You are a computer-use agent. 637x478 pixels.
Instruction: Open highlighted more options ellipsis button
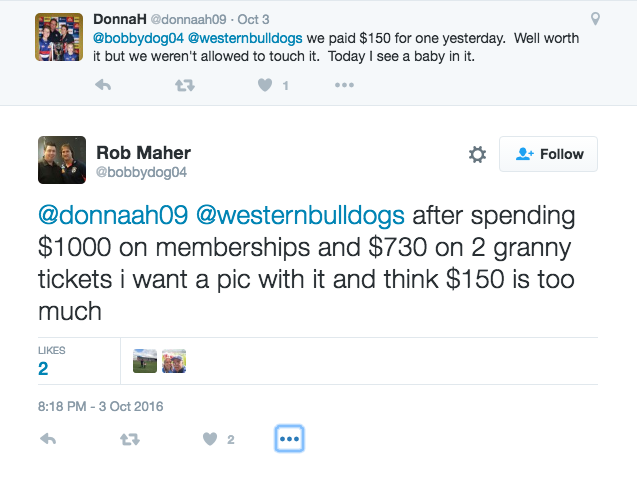click(288, 439)
